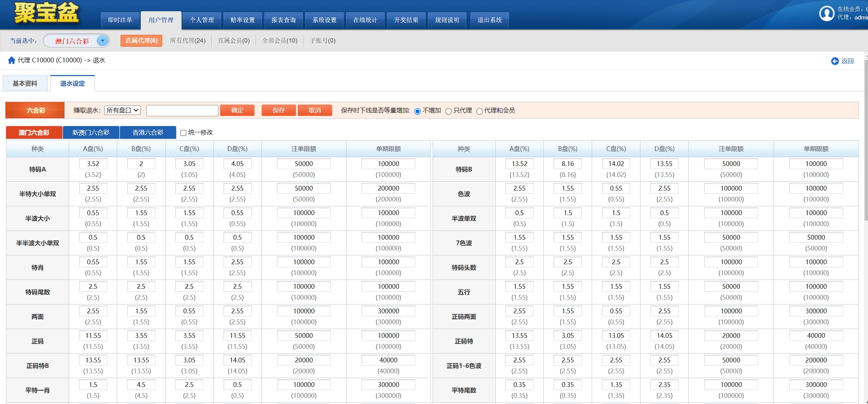Image resolution: width=868 pixels, height=404 pixels.
Task: Open the 用户管理 menu
Action: pyautogui.click(x=161, y=20)
